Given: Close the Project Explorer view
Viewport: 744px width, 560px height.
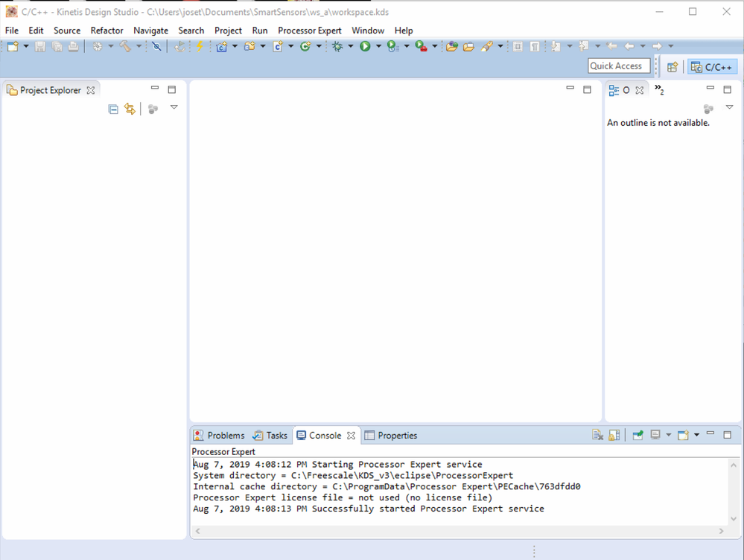Looking at the screenshot, I should pyautogui.click(x=91, y=90).
